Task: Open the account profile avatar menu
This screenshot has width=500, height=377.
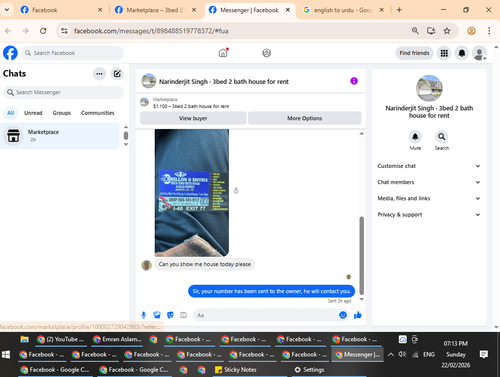Action: [479, 53]
